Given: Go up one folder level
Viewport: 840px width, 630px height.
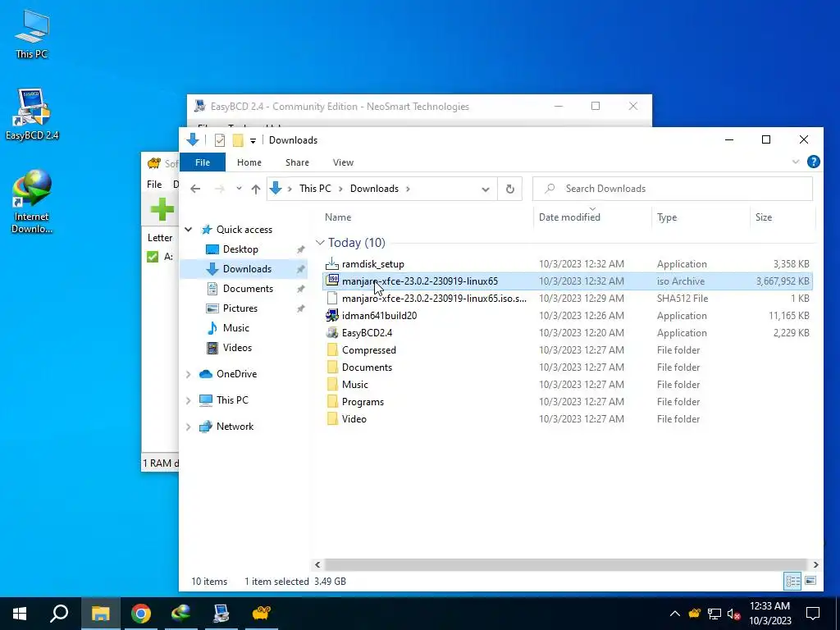Looking at the screenshot, I should pyautogui.click(x=256, y=189).
